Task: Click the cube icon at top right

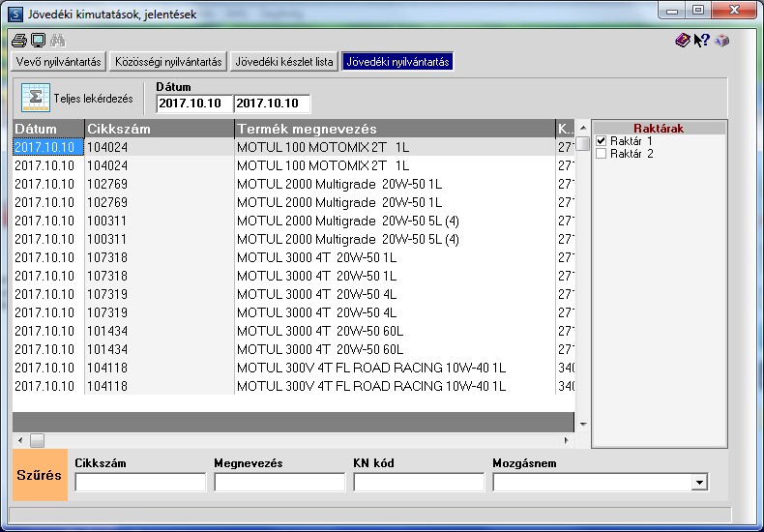Action: tap(721, 40)
